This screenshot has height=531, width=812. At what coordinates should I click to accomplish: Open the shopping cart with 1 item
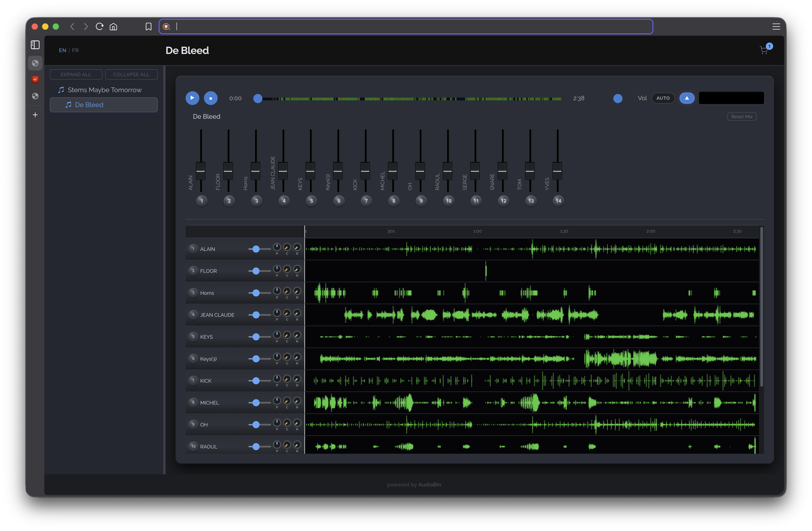tap(764, 50)
